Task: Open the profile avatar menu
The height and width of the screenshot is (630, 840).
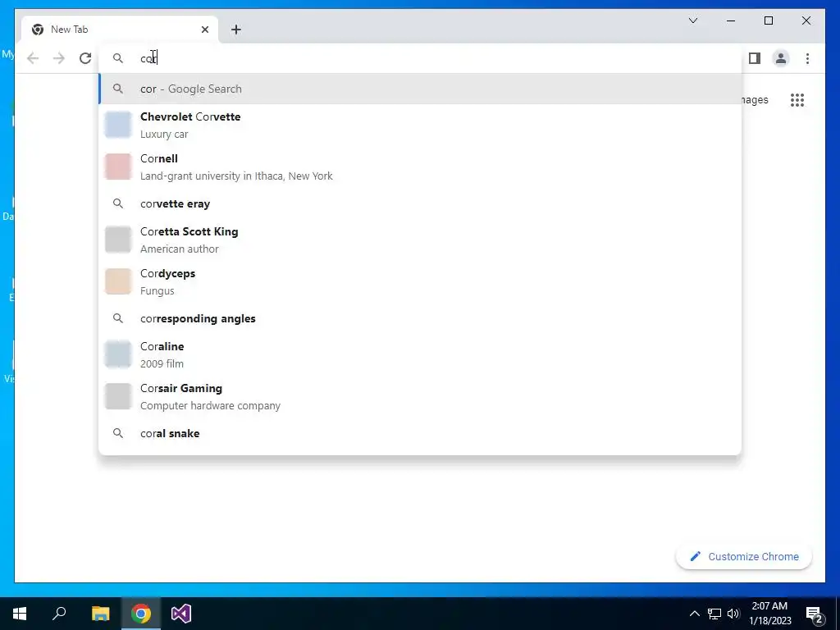Action: click(781, 58)
